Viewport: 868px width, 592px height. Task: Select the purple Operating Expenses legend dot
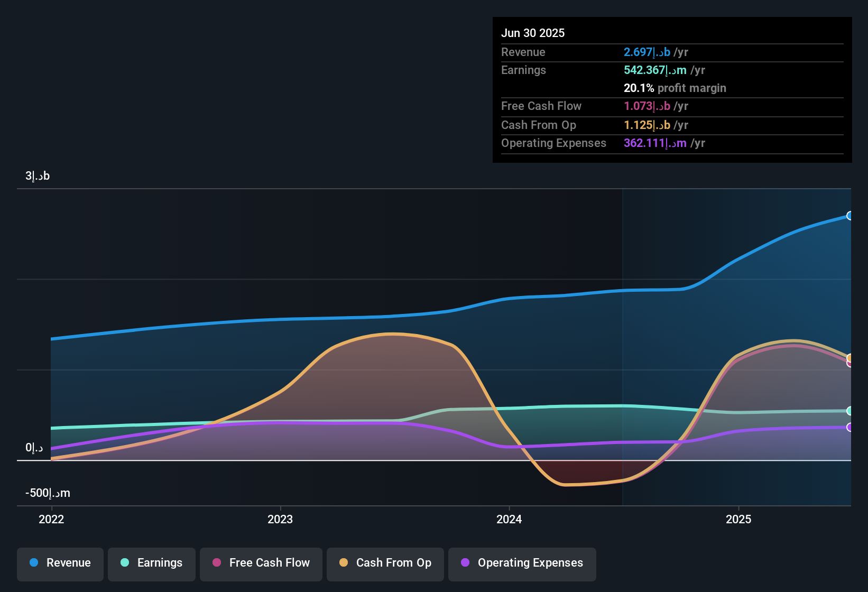[465, 563]
